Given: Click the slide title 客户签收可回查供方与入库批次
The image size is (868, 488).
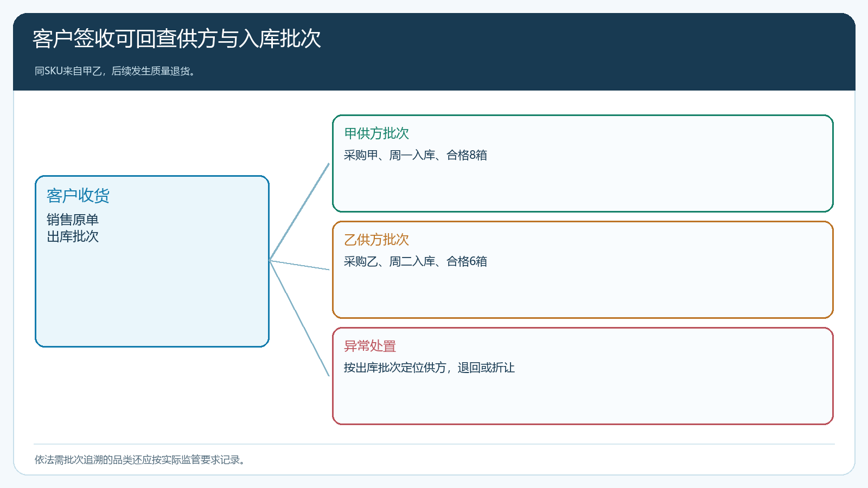Looking at the screenshot, I should coord(177,39).
